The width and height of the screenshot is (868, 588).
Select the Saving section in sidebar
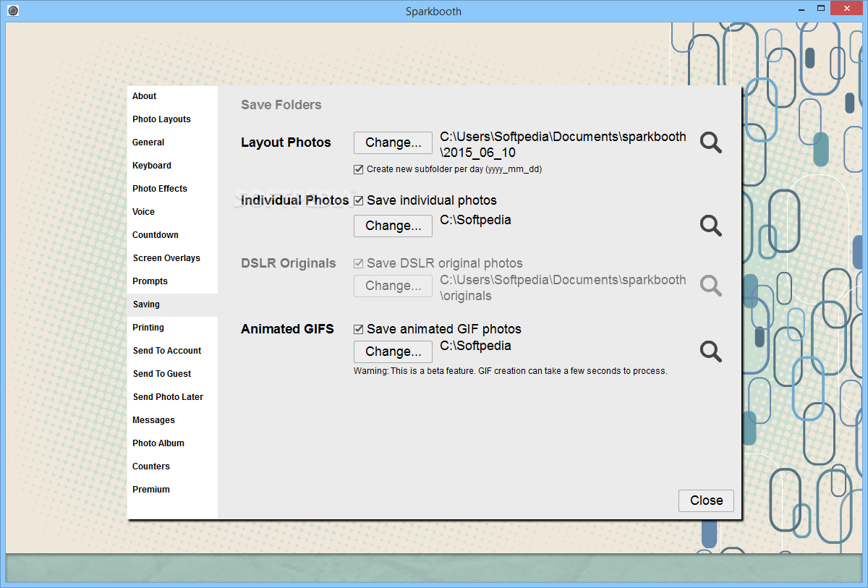(172, 304)
